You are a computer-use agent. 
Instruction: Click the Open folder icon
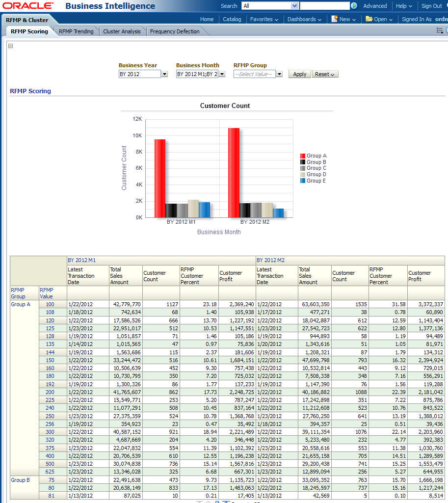point(369,19)
